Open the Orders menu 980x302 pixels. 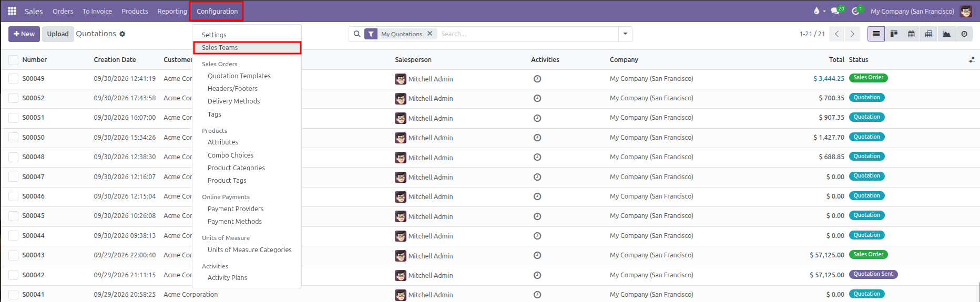[63, 11]
